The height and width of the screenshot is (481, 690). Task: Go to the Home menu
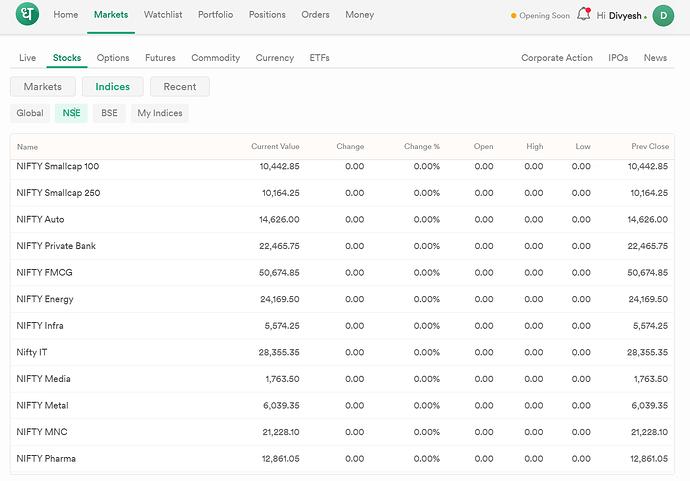[x=66, y=15]
